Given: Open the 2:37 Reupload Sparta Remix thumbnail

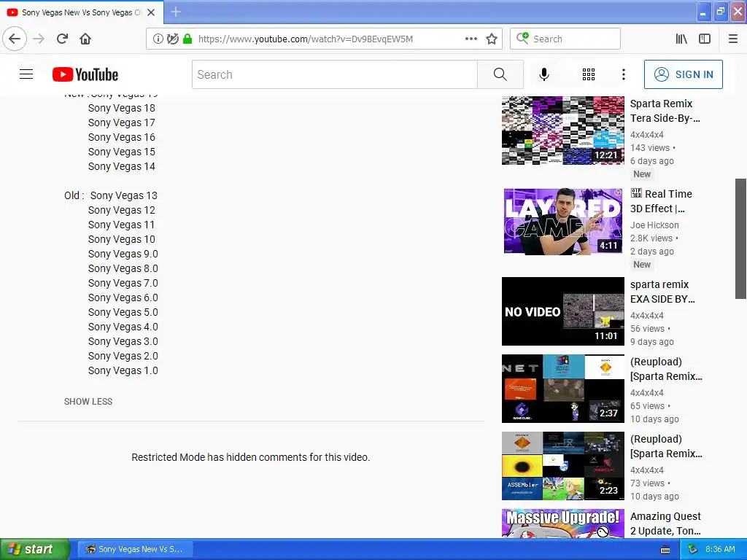Looking at the screenshot, I should pyautogui.click(x=562, y=389).
